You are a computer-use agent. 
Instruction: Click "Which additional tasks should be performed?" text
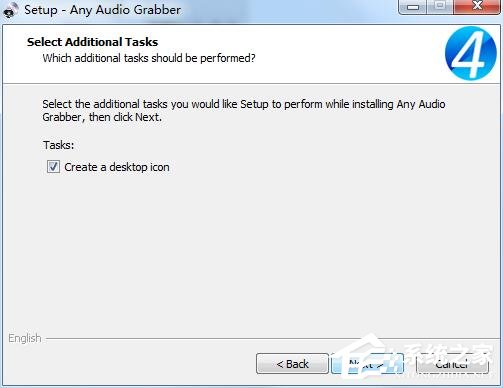click(149, 58)
